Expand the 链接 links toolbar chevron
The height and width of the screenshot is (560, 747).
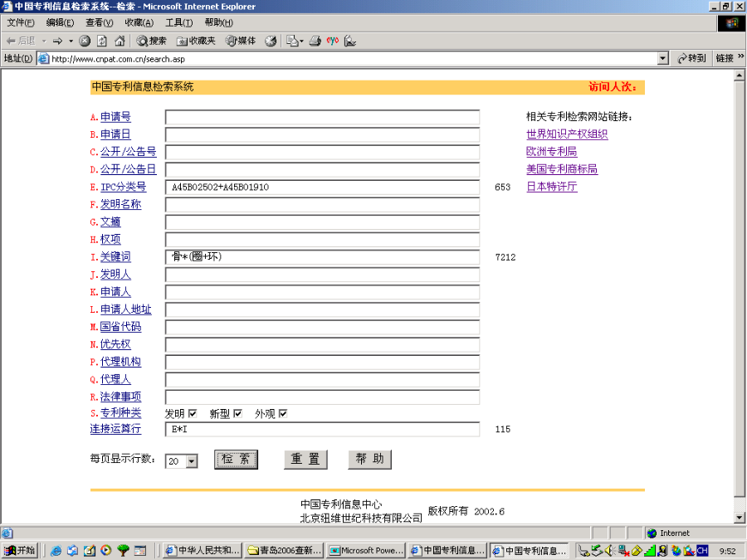tap(741, 56)
